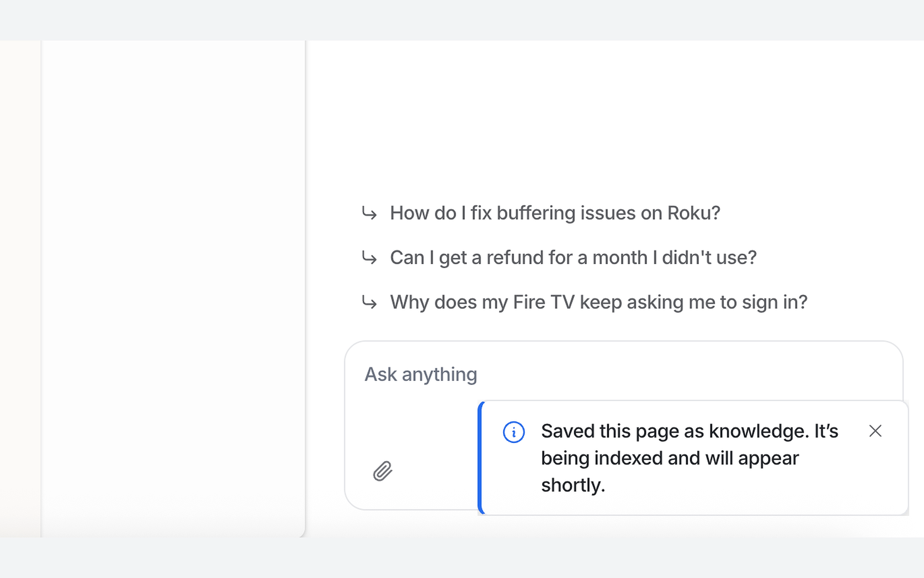Attach a file using the paperclip icon

(382, 470)
